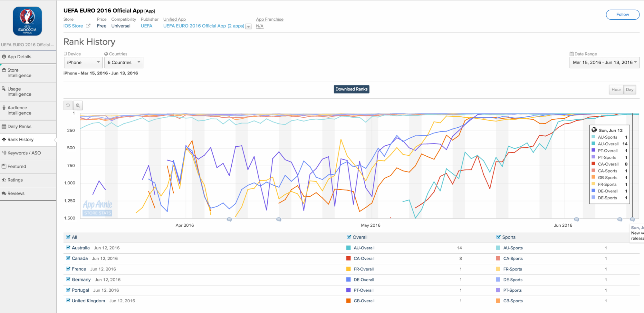The height and width of the screenshot is (313, 644).
Task: Open the iPhone device dropdown
Action: point(83,63)
